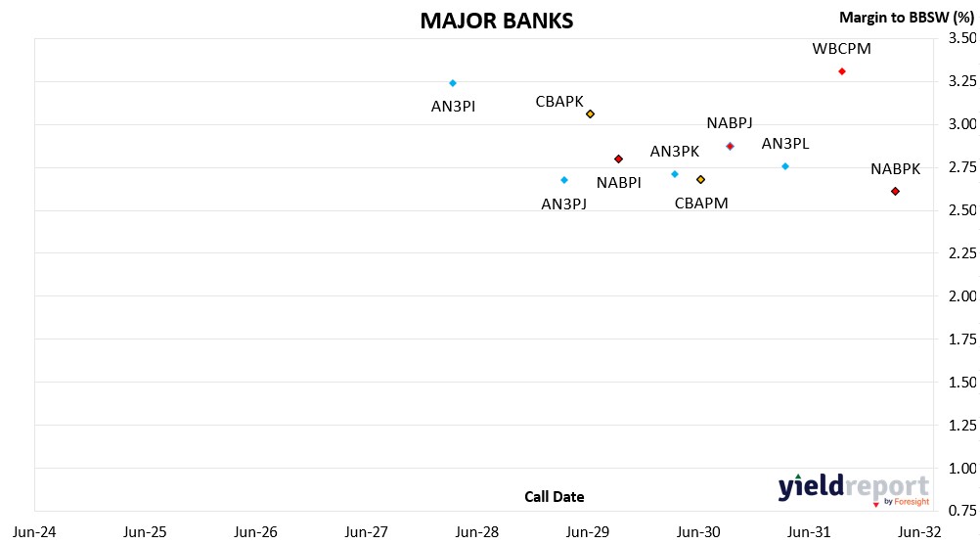The height and width of the screenshot is (544, 980).
Task: Click the AN3PL blue diamond marker
Action: [x=784, y=166]
